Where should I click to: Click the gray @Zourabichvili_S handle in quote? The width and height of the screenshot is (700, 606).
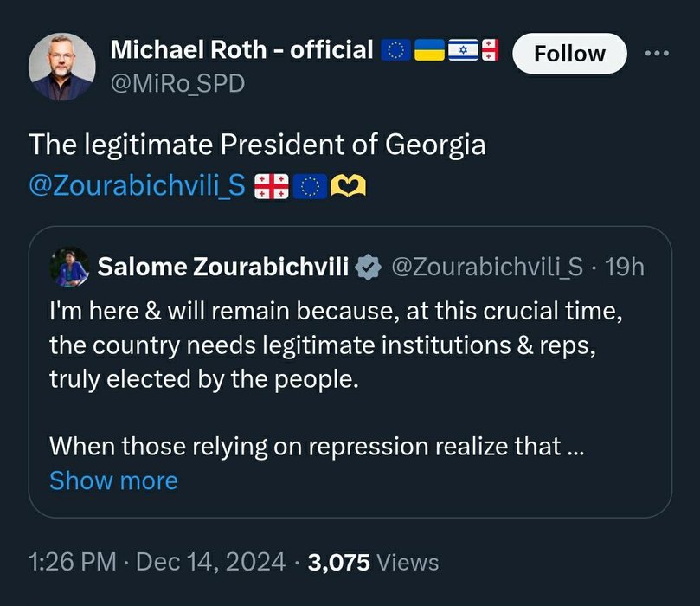(x=487, y=268)
